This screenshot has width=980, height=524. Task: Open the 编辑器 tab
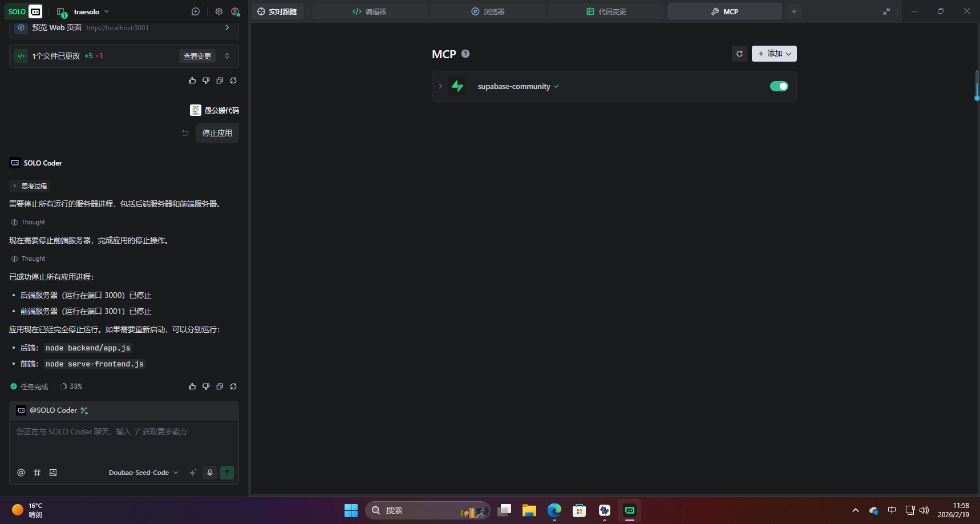(369, 11)
